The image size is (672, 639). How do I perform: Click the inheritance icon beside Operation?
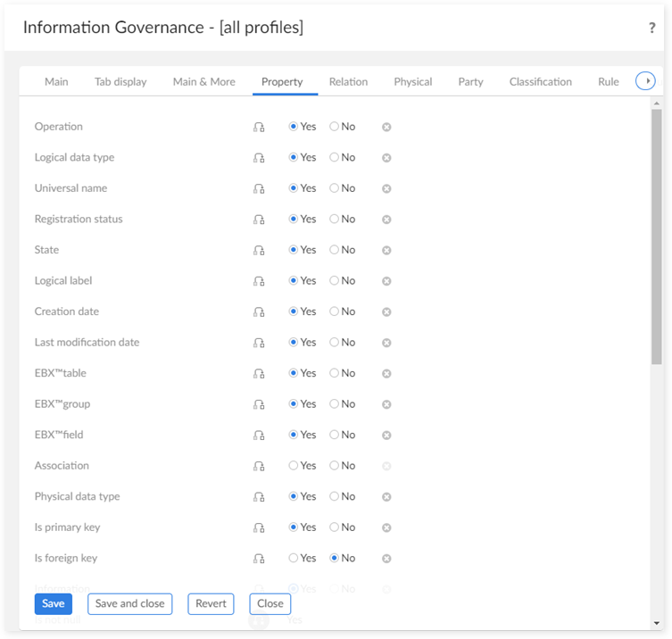(259, 127)
